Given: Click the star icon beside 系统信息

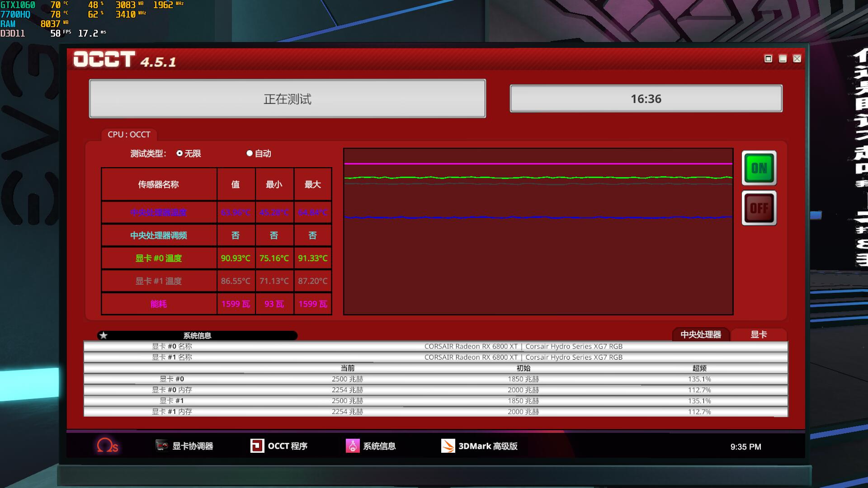Looking at the screenshot, I should pos(104,335).
